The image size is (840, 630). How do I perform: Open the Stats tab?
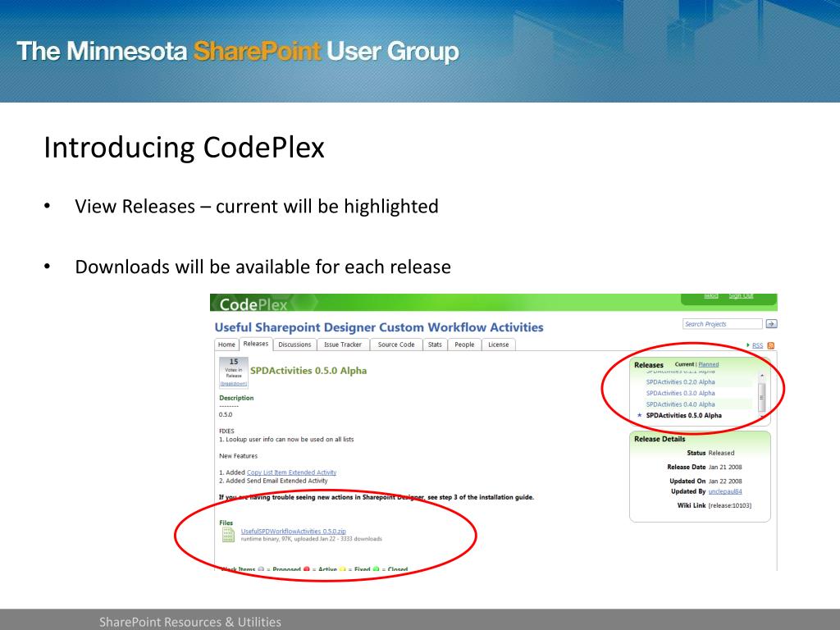435,345
